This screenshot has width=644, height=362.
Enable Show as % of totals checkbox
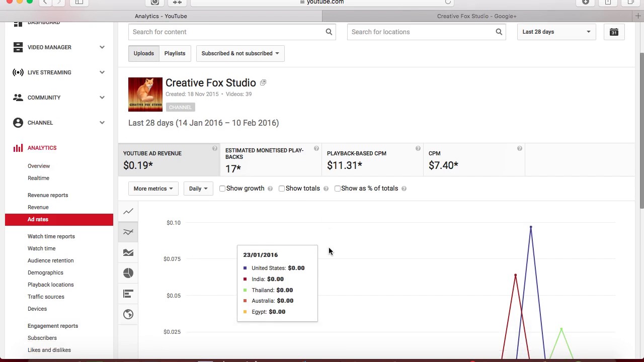click(337, 189)
